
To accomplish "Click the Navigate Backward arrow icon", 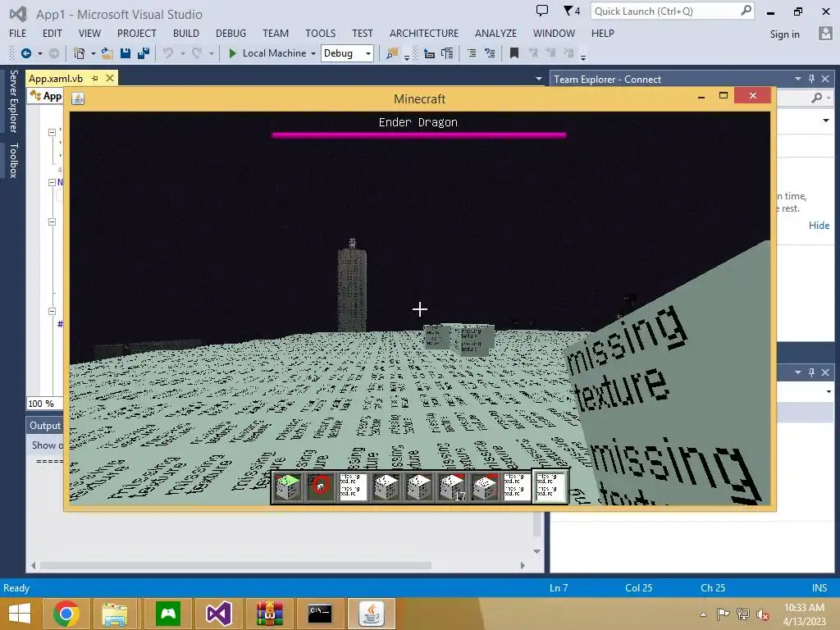I will pyautogui.click(x=25, y=53).
